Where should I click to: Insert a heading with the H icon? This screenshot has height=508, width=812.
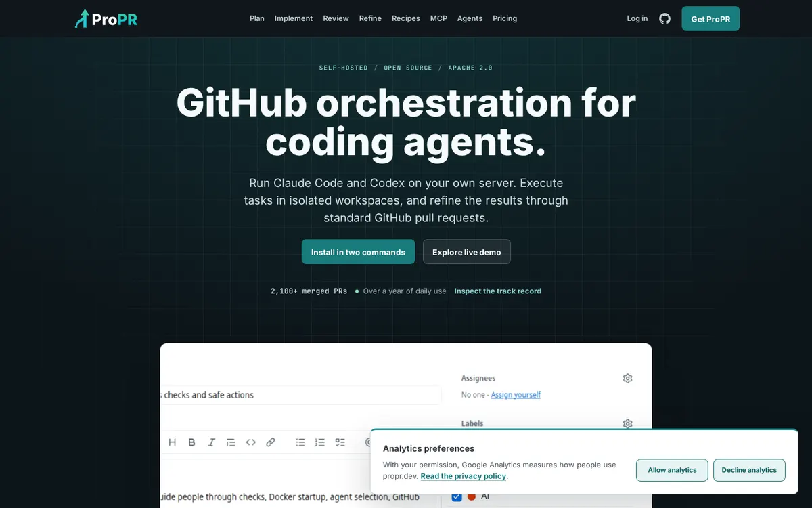(173, 442)
